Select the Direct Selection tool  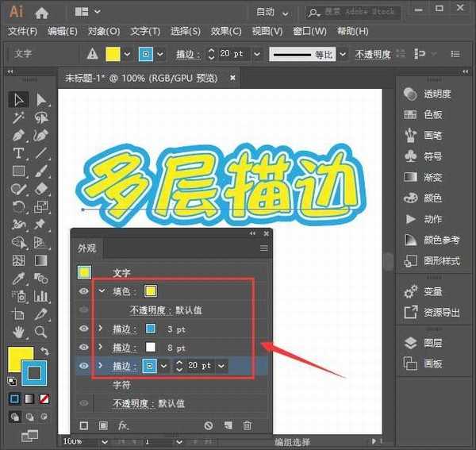coord(41,99)
